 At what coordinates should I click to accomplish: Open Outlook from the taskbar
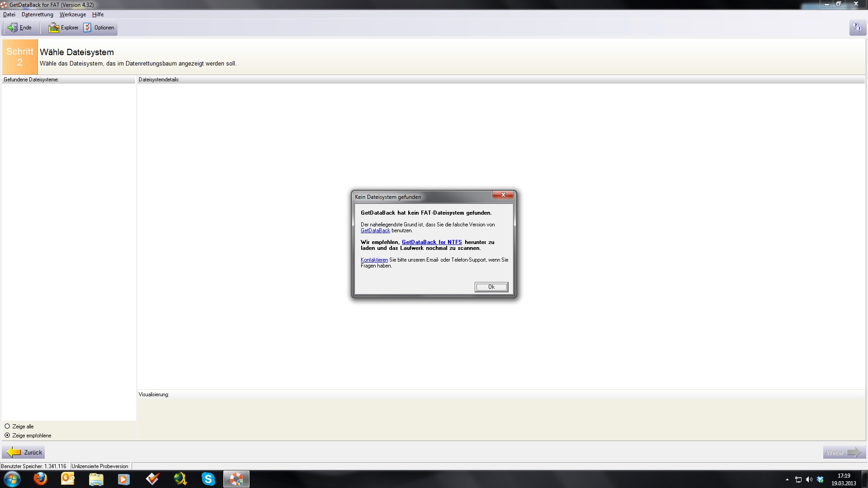click(x=68, y=479)
